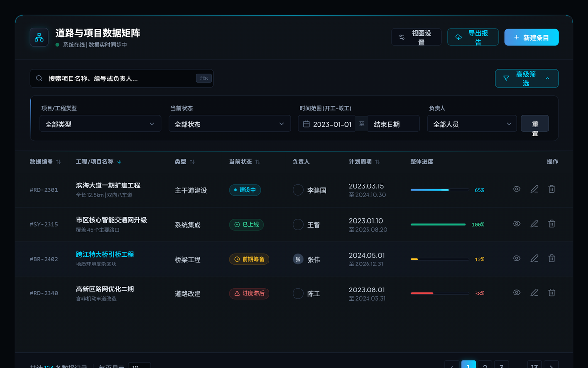Image resolution: width=588 pixels, height=368 pixels.
Task: Open the 跨江特大桥引桥工程 project link
Action: (x=105, y=255)
